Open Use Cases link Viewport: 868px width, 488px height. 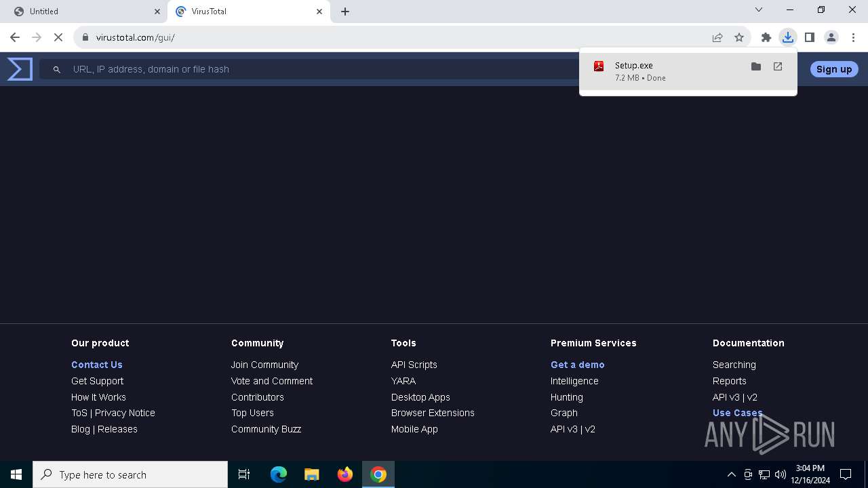tap(738, 413)
